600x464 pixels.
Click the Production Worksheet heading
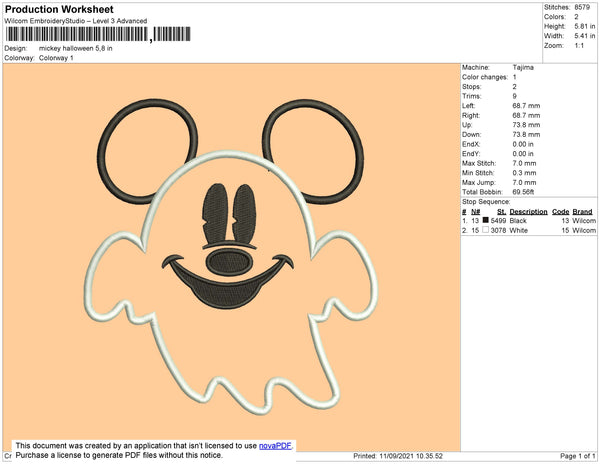click(x=59, y=9)
